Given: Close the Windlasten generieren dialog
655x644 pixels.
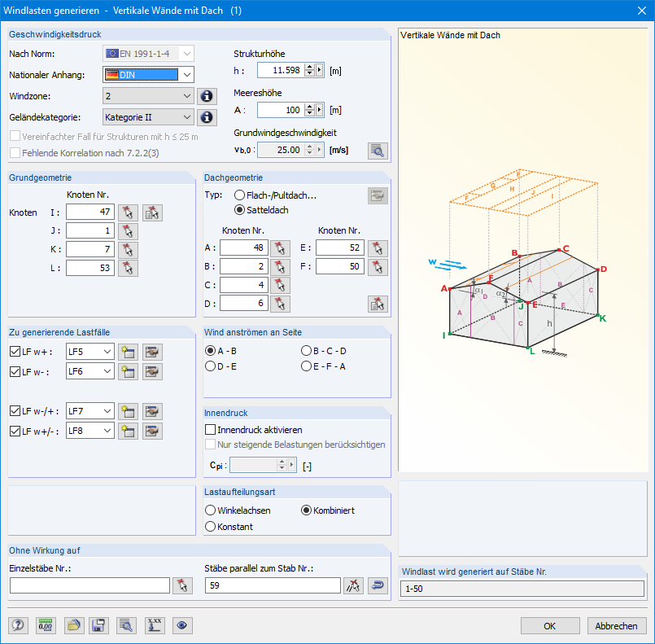Looking at the screenshot, I should (x=642, y=11).
